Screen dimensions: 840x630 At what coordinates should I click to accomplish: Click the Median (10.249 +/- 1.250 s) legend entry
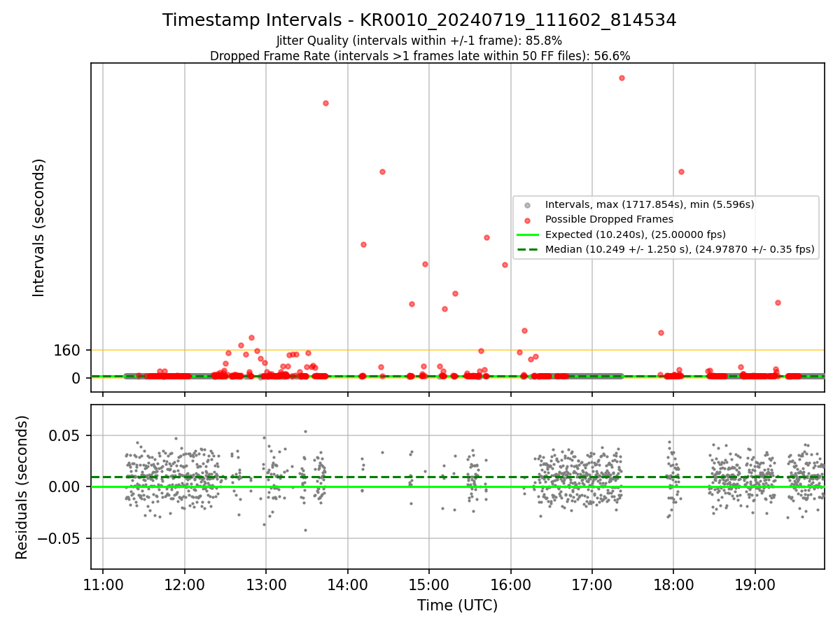[x=680, y=249]
